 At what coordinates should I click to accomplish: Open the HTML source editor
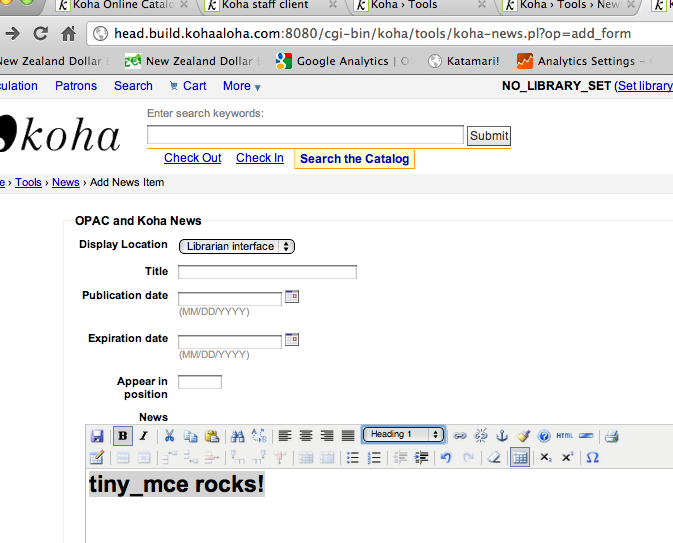coord(565,436)
